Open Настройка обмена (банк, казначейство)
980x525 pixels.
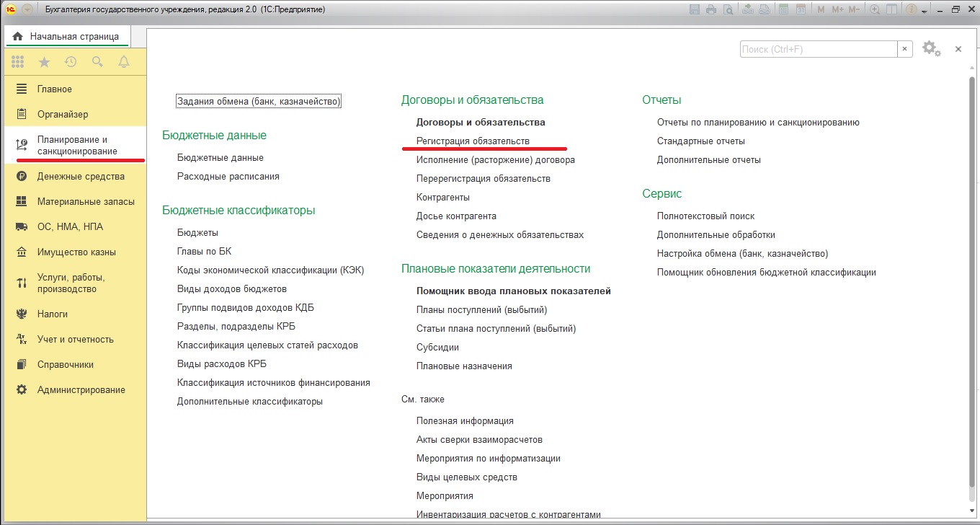point(743,253)
